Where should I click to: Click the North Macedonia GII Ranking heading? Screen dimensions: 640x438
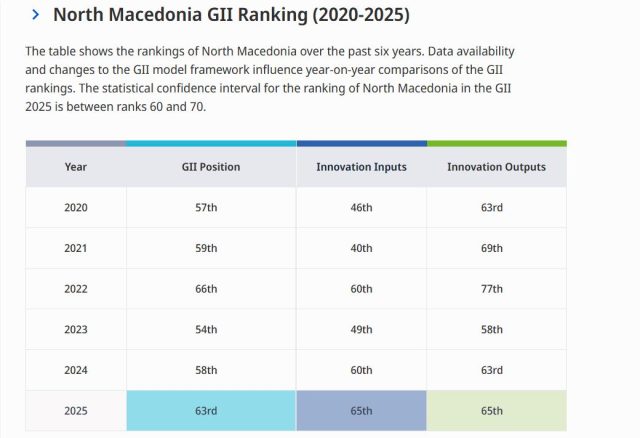coord(231,15)
